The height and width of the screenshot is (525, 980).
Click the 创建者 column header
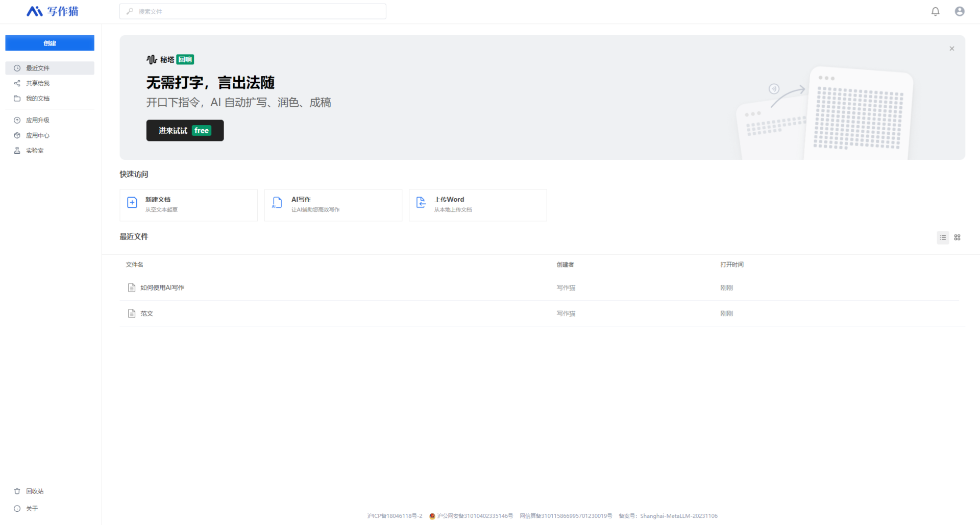(x=565, y=265)
